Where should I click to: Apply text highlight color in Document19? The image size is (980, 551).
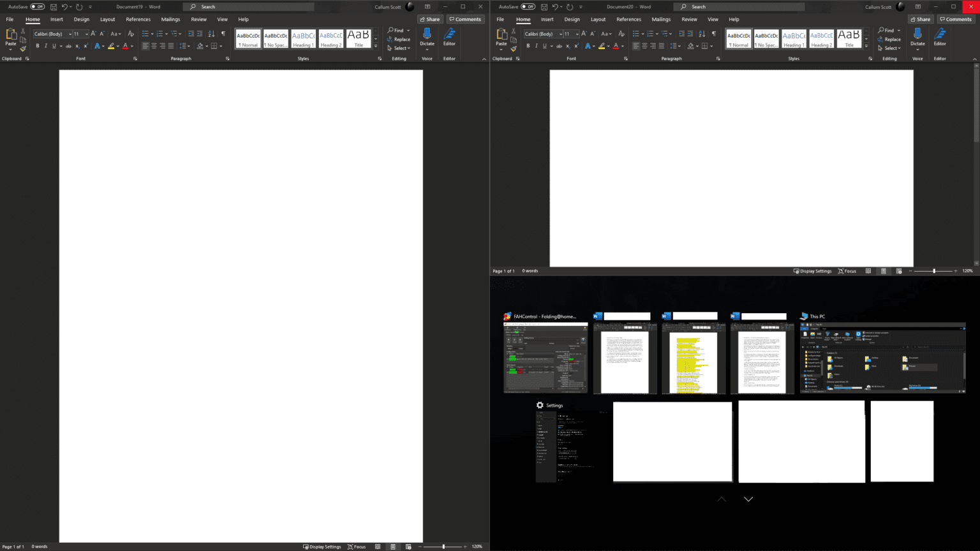pyautogui.click(x=111, y=46)
